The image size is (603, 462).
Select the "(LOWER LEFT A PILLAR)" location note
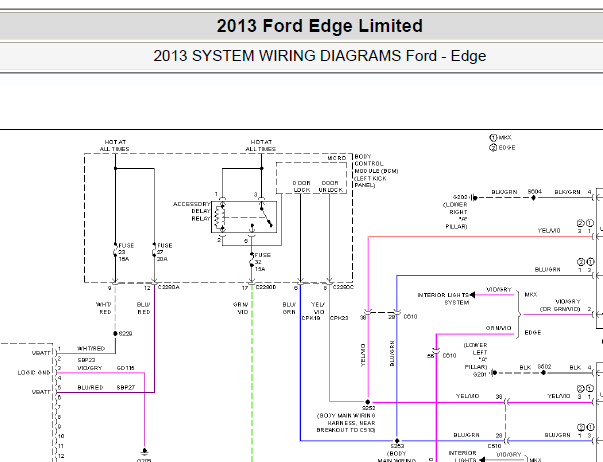(x=476, y=356)
